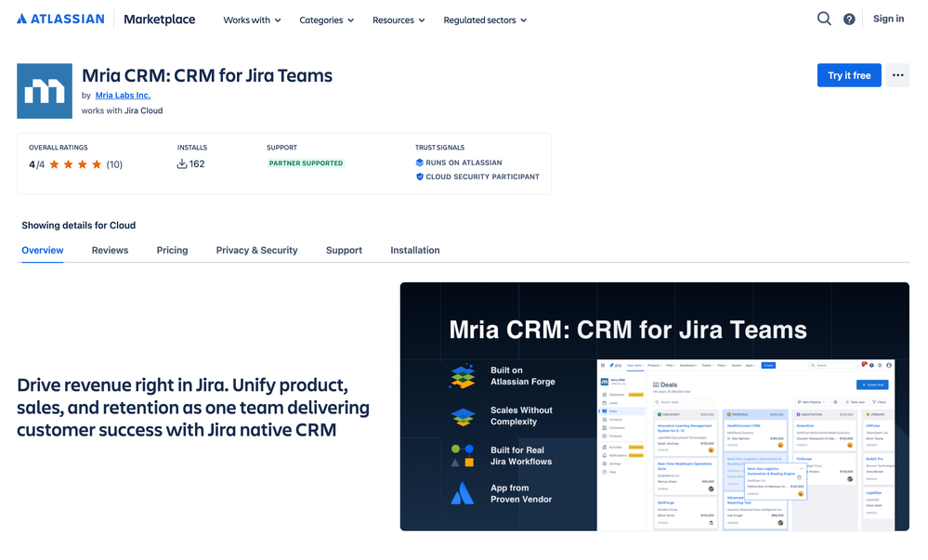Click the installs download icon
The width and height of the screenshot is (928, 560).
pyautogui.click(x=180, y=163)
